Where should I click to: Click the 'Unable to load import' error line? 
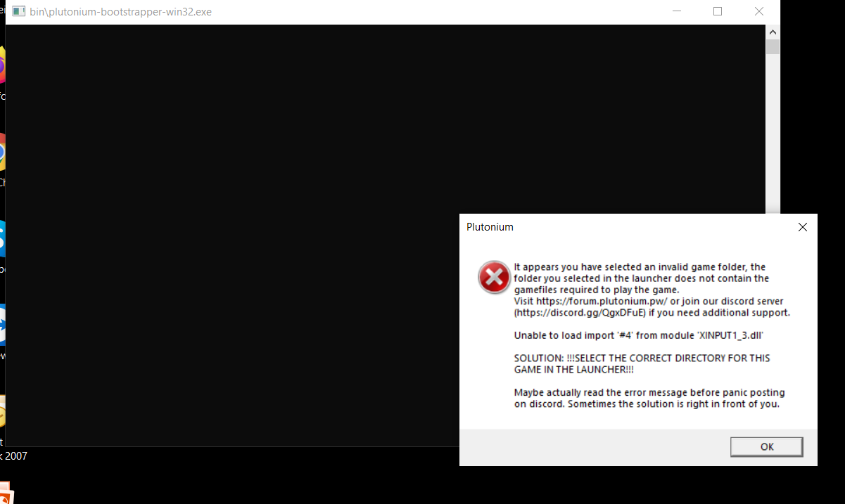click(x=638, y=335)
